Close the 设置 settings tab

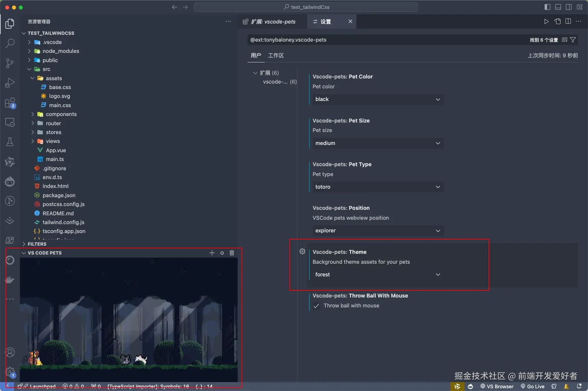(350, 21)
